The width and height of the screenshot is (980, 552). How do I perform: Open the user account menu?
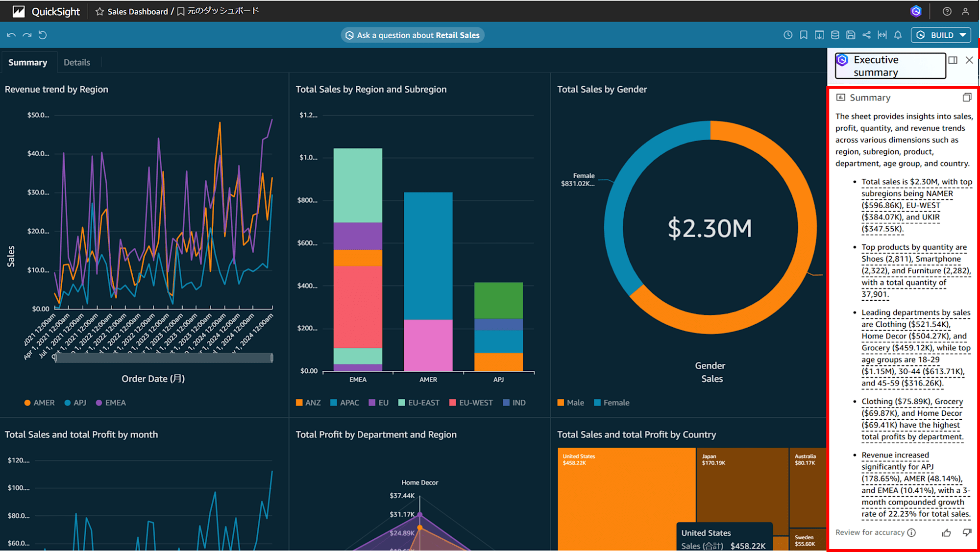coord(965,11)
